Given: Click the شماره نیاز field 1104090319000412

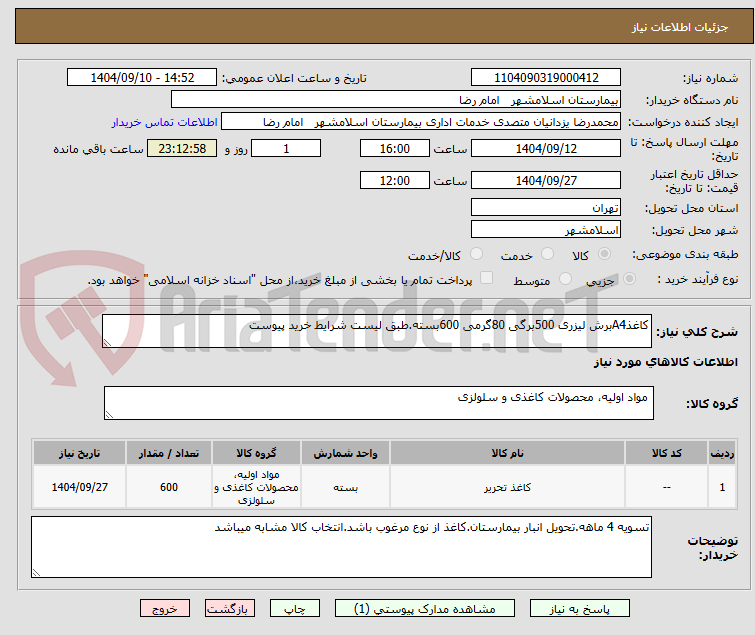Looking at the screenshot, I should (x=546, y=78).
